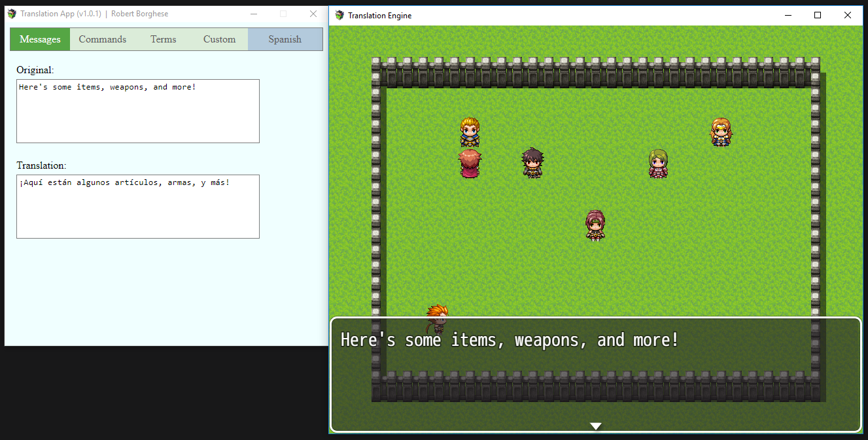Screen dimensions: 868x440
Task: Select the Custom tab
Action: 219,39
